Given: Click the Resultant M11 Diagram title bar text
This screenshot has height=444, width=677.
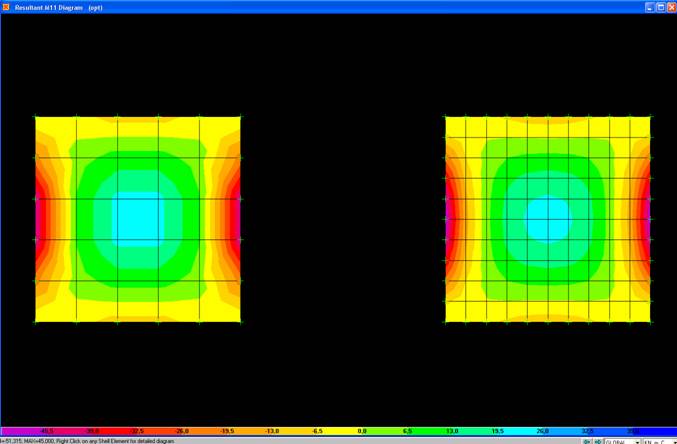Looking at the screenshot, I should pos(58,7).
